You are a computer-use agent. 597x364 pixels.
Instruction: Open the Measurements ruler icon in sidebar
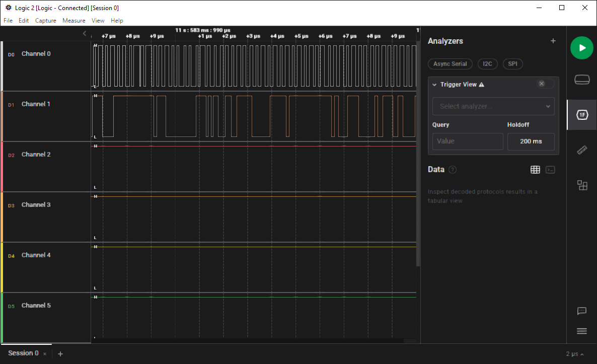click(582, 150)
